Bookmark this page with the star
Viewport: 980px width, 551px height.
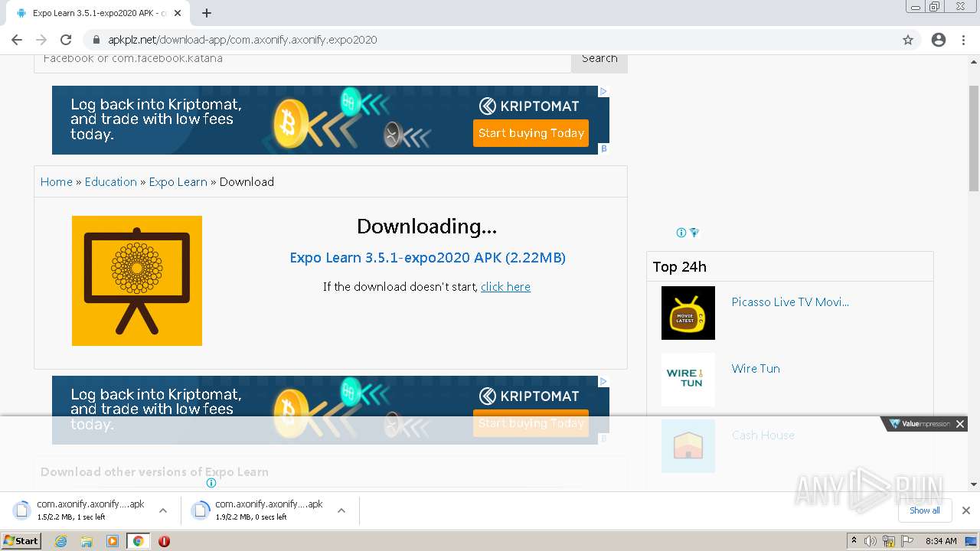coord(908,40)
